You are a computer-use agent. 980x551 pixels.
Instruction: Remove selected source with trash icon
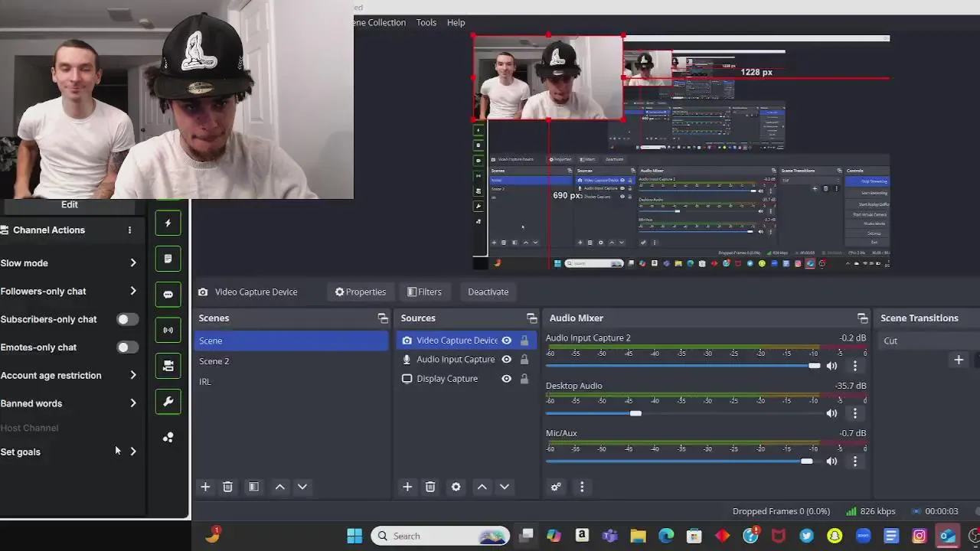[430, 487]
